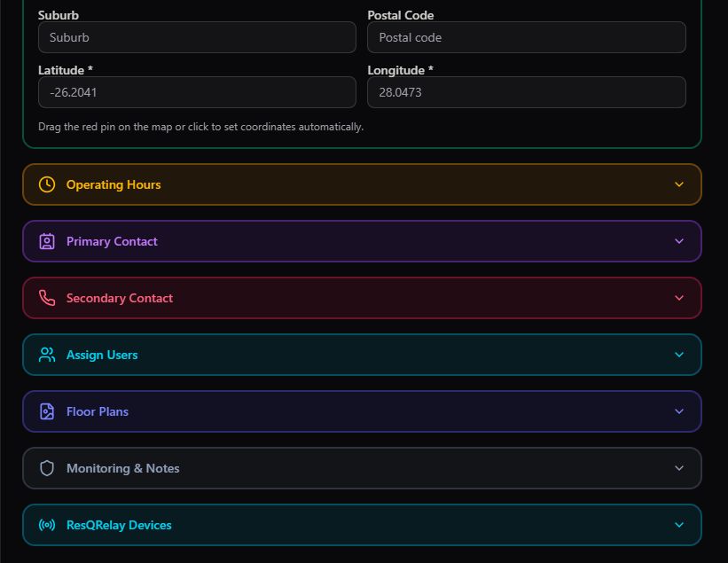
Task: Open the Primary Contact heading
Action: [112, 241]
